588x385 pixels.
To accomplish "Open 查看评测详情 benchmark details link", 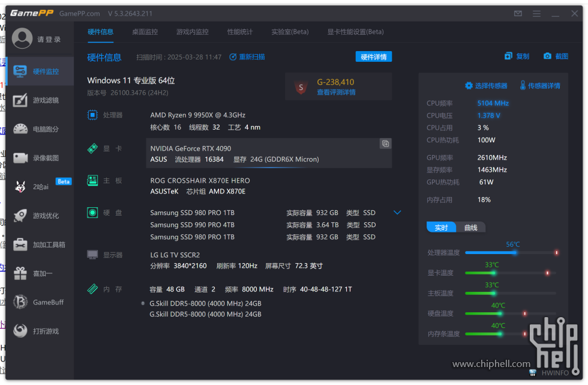I will click(x=336, y=92).
